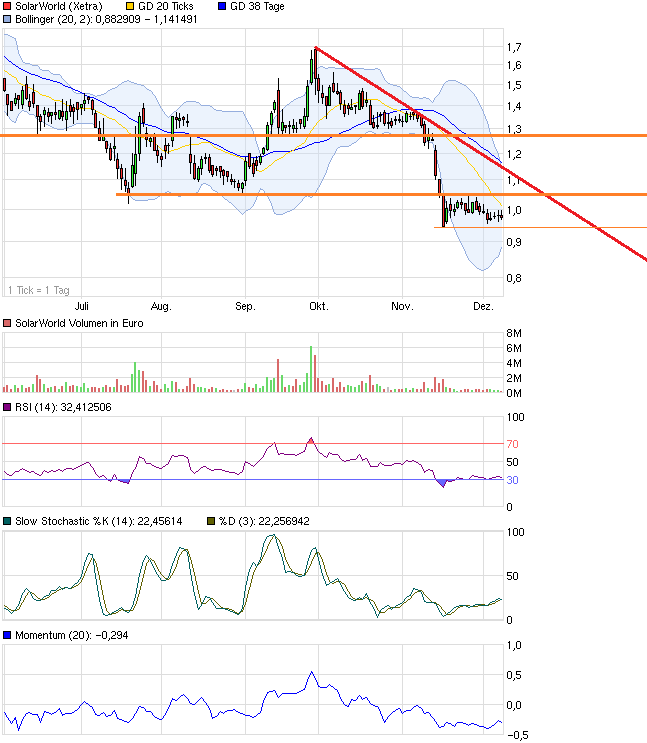
Task: Click the %D (3): 22,256942 label
Action: click(x=264, y=521)
